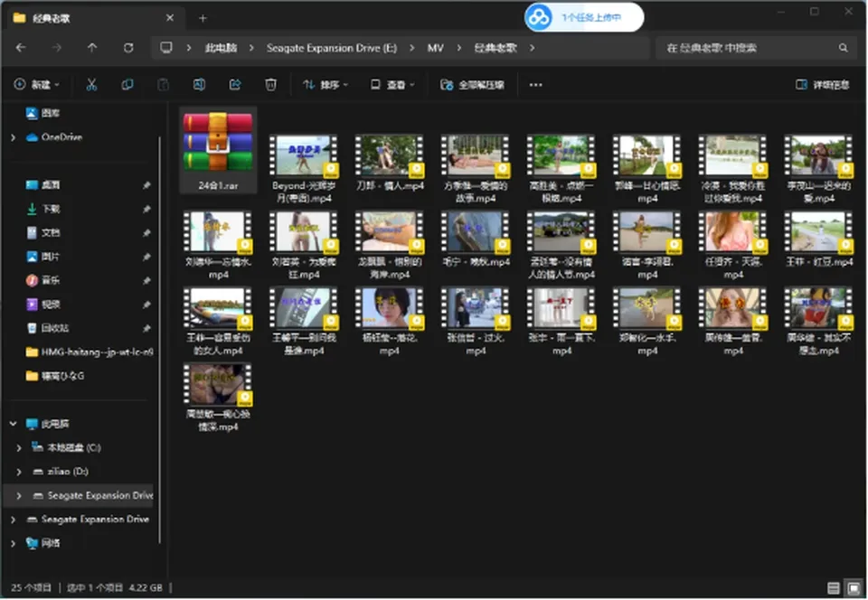
Task: Toggle the 详细信息 details pane button
Action: 823,85
